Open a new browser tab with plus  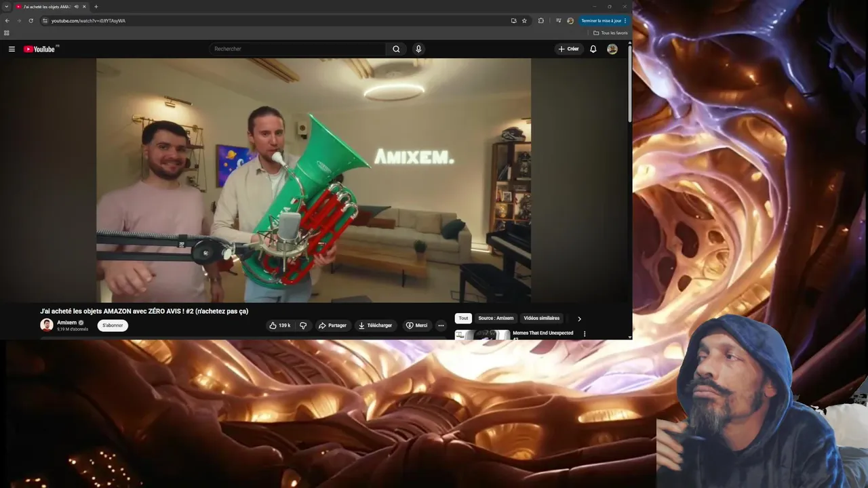click(96, 7)
